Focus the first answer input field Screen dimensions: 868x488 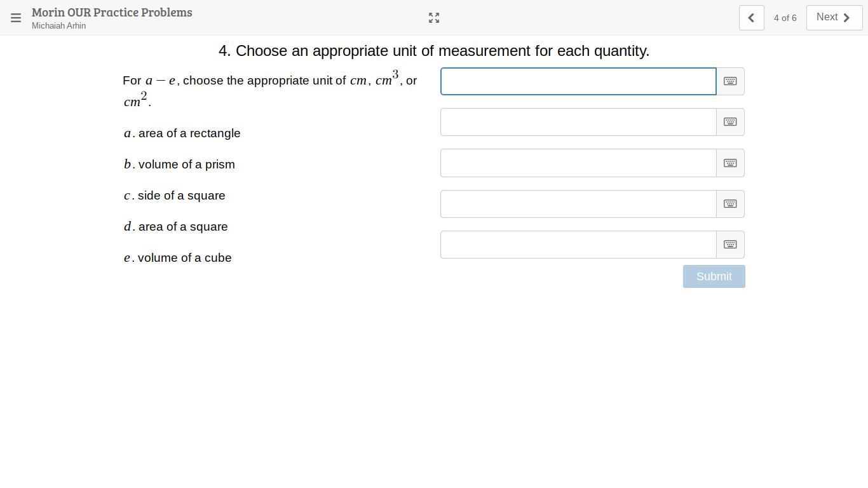578,81
